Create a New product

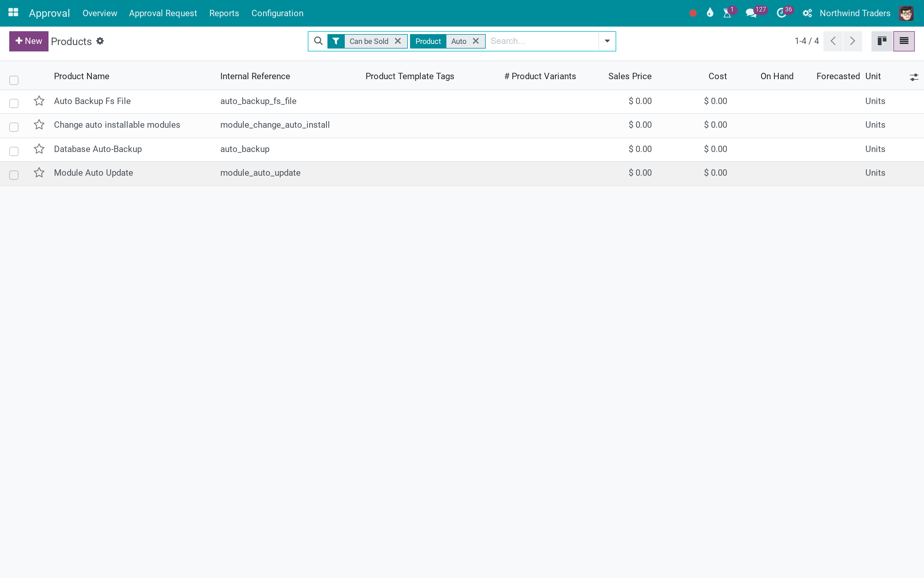click(29, 41)
